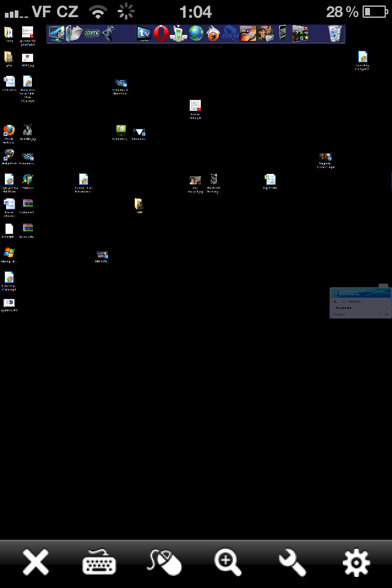Select the Word document beside WinRAR archive
392x588 pixels.
pyautogui.click(x=9, y=204)
